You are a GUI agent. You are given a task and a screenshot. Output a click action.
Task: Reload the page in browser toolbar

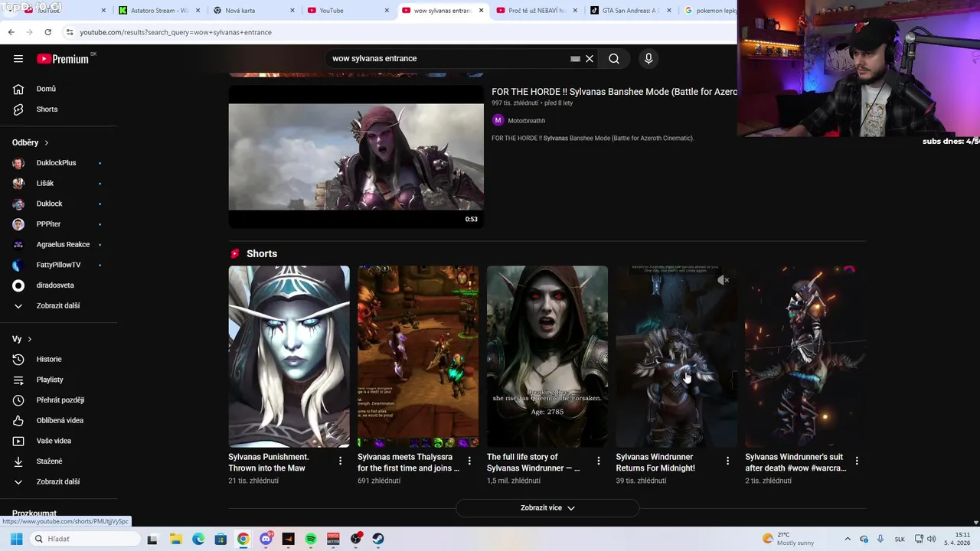click(x=47, y=32)
